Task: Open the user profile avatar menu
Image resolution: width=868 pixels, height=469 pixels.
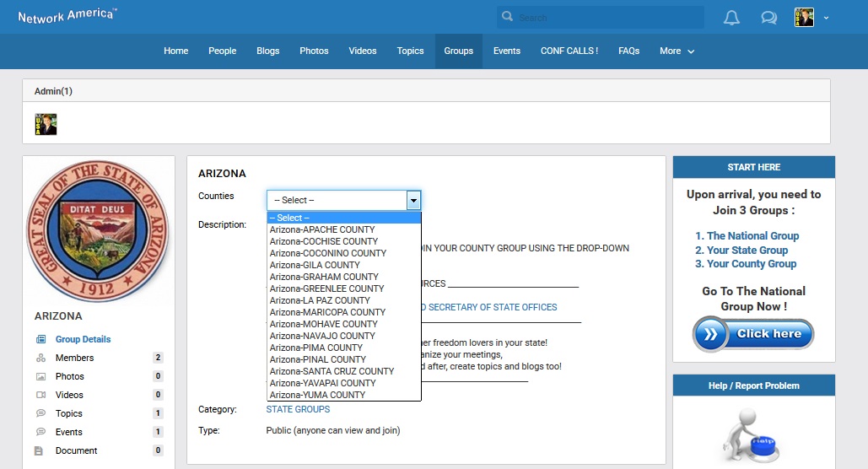Action: coord(804,18)
